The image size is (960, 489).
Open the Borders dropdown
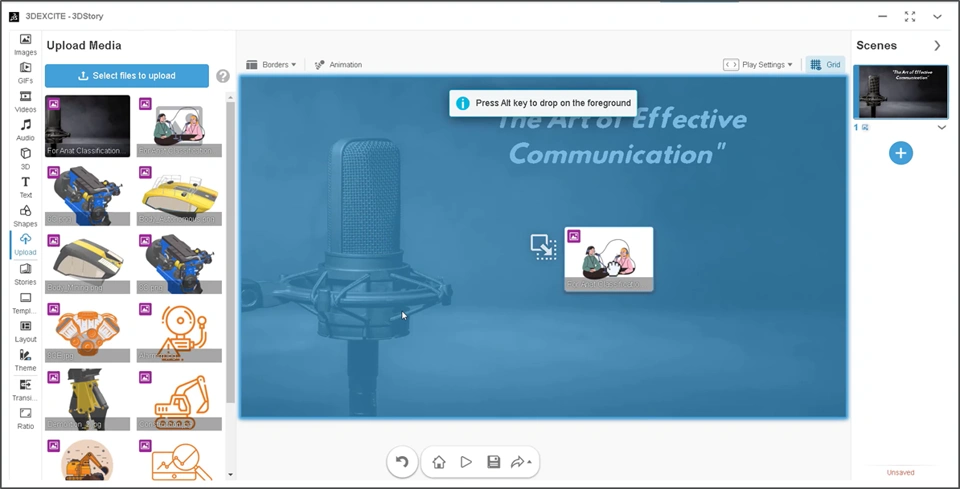point(271,64)
